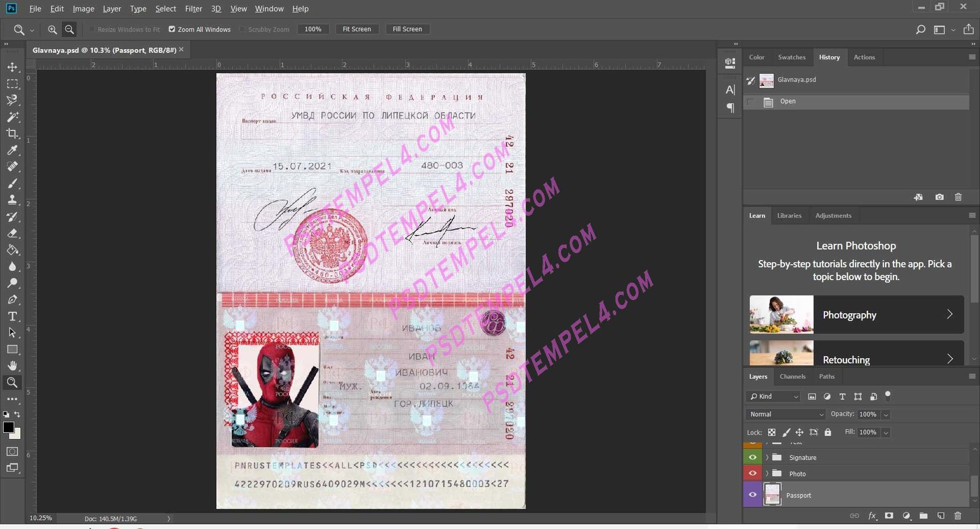
Task: Enable Resize Windows to Fit checkbox
Action: [92, 29]
